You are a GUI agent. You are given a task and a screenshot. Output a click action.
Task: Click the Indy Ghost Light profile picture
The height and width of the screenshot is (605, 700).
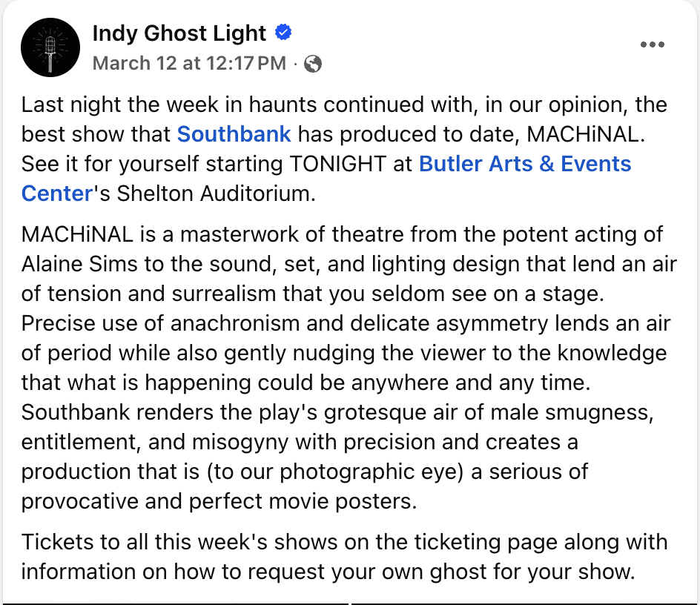(50, 47)
